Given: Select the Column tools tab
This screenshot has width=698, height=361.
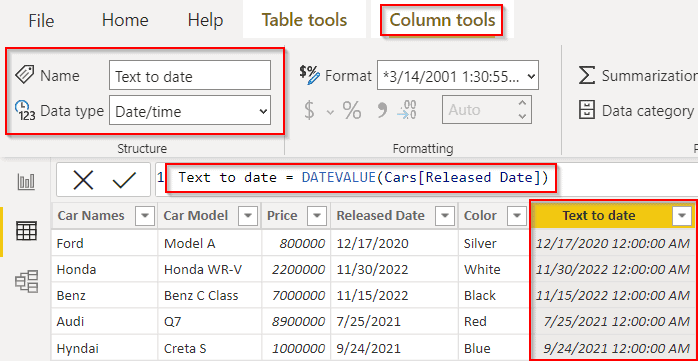Looking at the screenshot, I should [442, 20].
